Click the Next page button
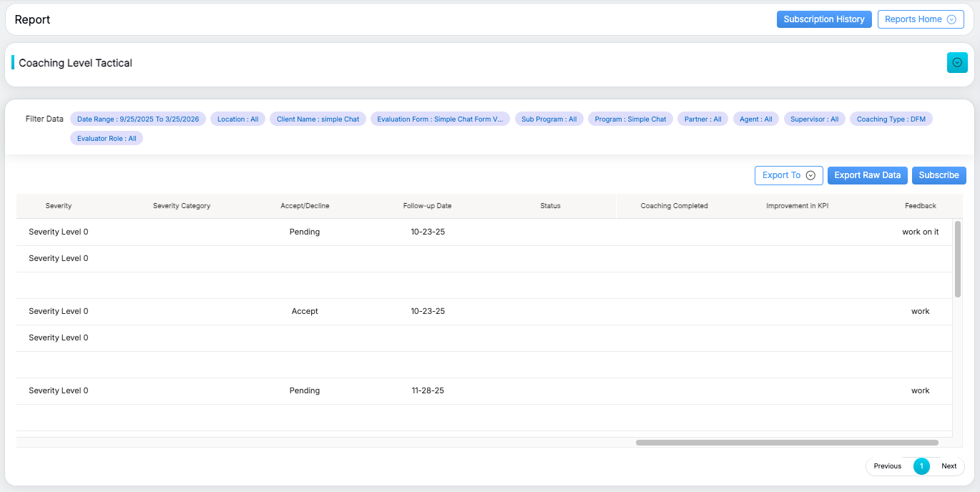This screenshot has width=980, height=492. pyautogui.click(x=949, y=466)
